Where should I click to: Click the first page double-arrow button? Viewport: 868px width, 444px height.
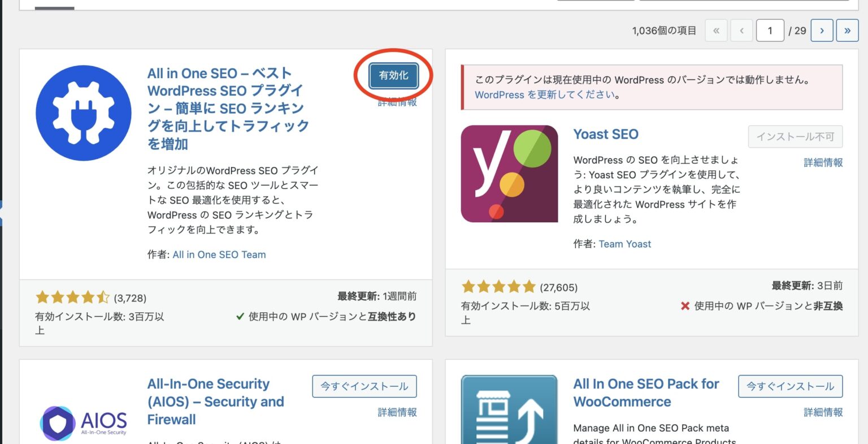pos(716,31)
